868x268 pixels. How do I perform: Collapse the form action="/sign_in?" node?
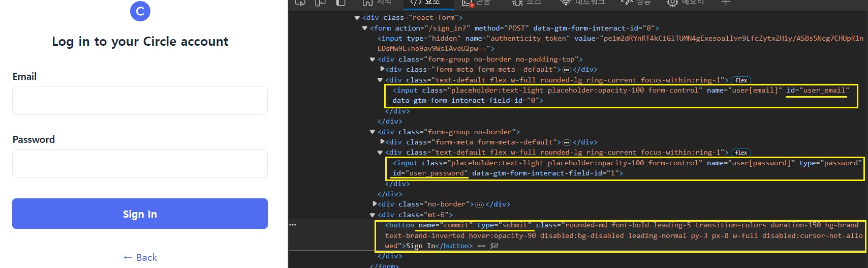pyautogui.click(x=365, y=28)
